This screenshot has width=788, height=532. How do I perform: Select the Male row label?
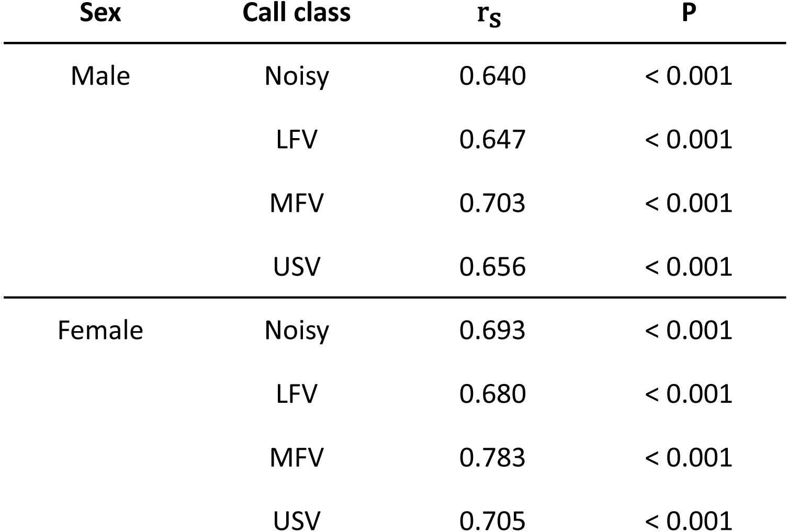tap(100, 76)
